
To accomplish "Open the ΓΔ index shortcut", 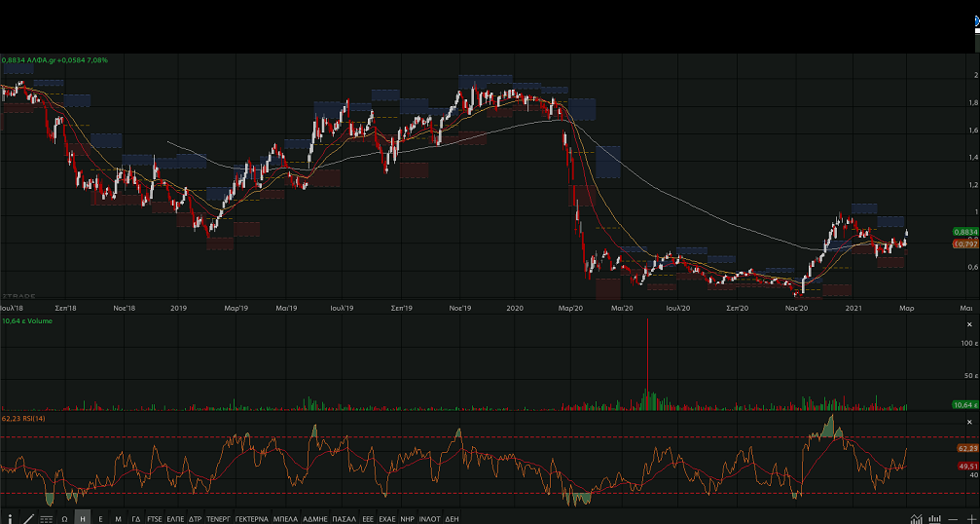I will [x=136, y=517].
